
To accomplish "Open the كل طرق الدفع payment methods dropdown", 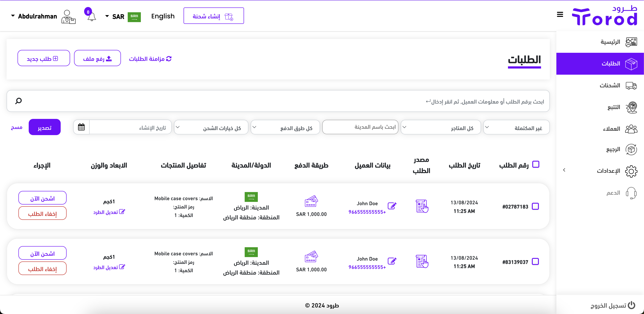I will 285,127.
